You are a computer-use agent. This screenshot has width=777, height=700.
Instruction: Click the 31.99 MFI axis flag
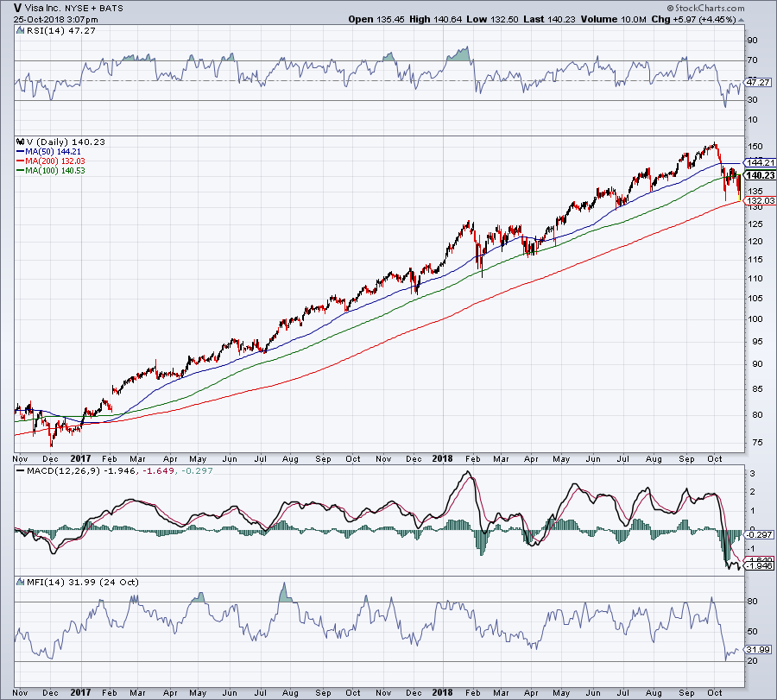pos(758,649)
